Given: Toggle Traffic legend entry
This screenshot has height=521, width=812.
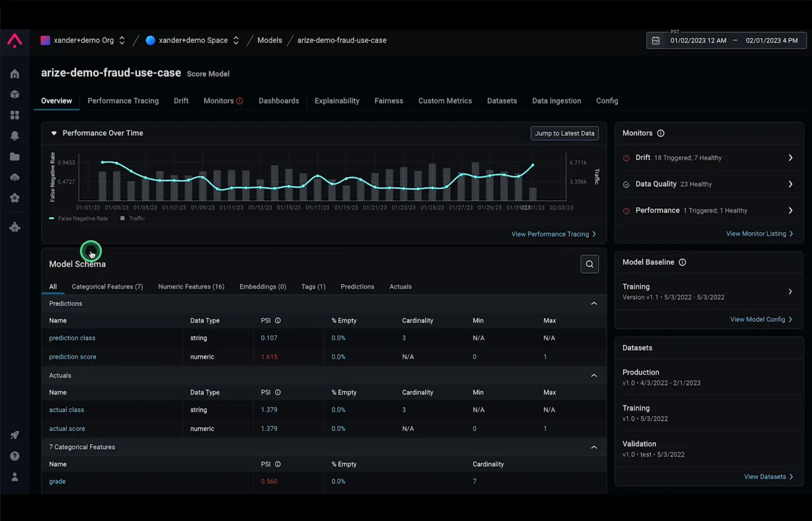Looking at the screenshot, I should (133, 219).
